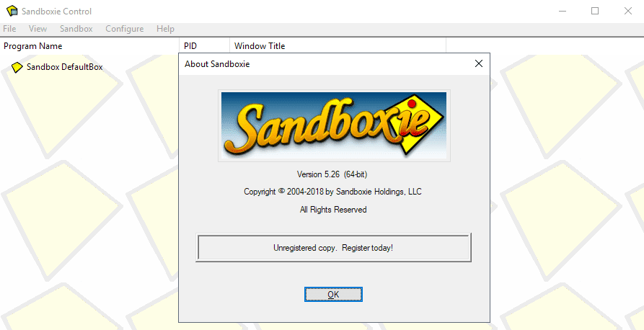The height and width of the screenshot is (330, 644).
Task: Click the 'Unregistered copy. Register today!' button
Action: 333,248
